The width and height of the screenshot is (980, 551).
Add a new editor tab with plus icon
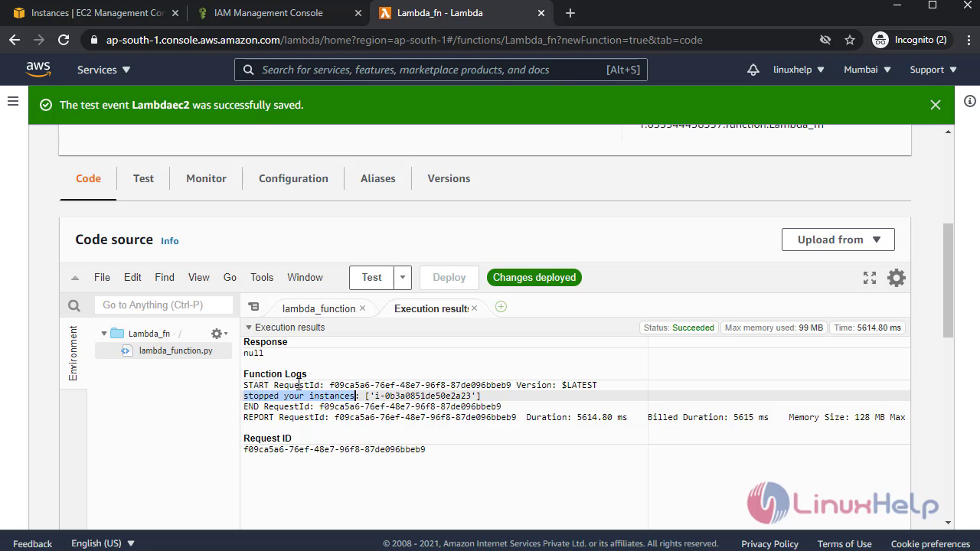pyautogui.click(x=501, y=307)
